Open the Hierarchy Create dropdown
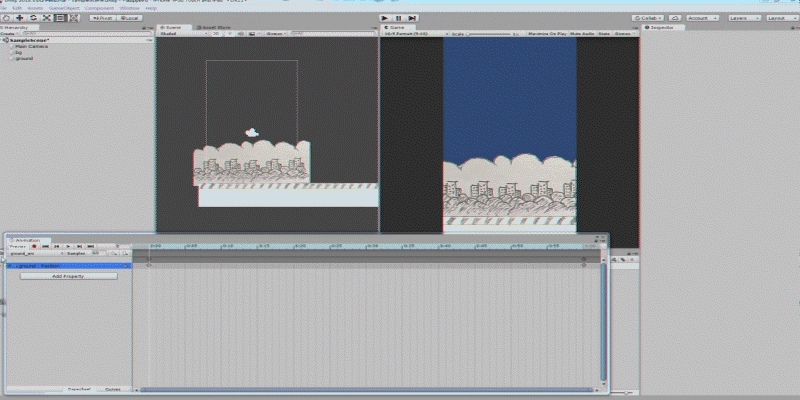This screenshot has width=800, height=400. pos(8,34)
